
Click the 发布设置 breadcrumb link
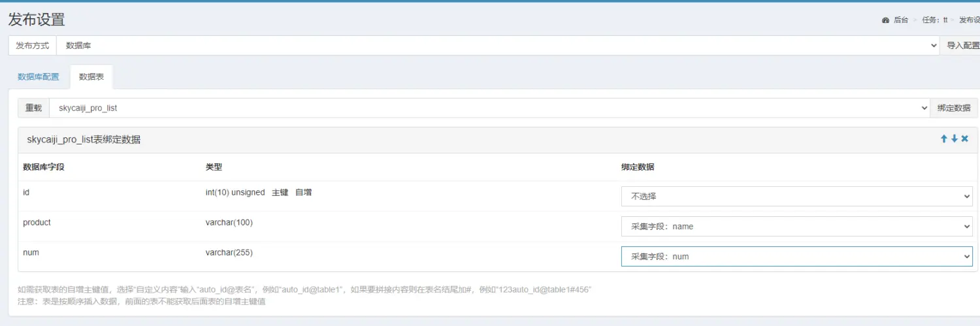click(x=970, y=20)
